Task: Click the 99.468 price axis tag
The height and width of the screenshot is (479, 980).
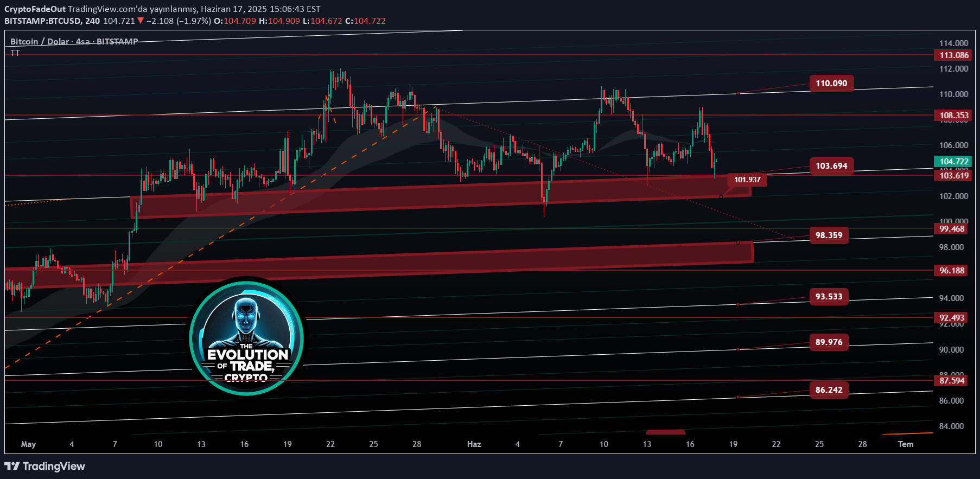Action: pos(952,229)
